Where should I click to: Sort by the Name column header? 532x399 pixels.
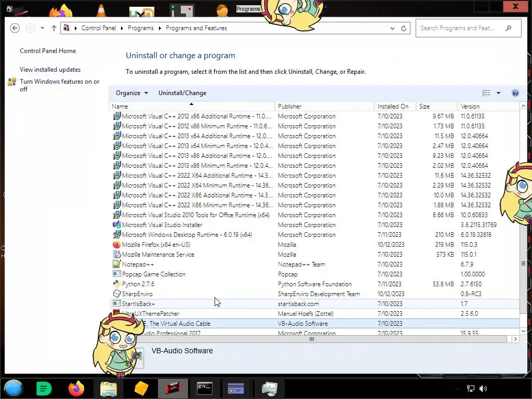point(192,106)
